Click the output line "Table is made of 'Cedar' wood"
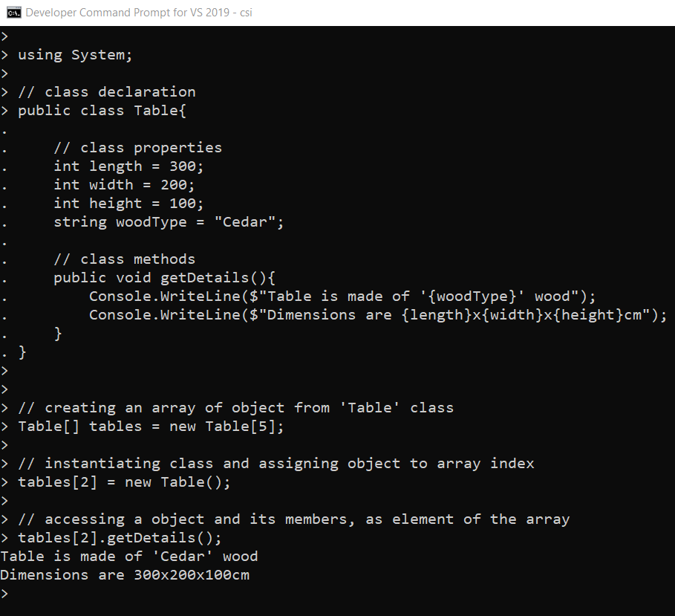675x616 pixels. tap(129, 557)
